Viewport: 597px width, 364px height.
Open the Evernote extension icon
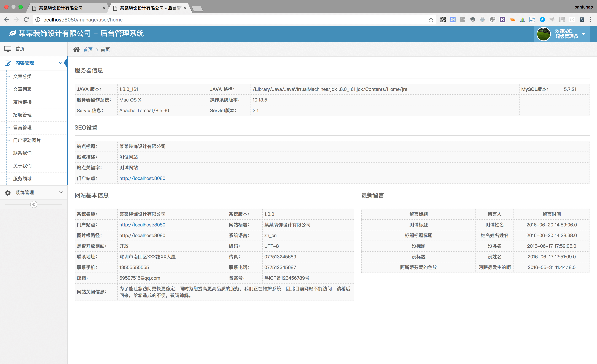click(472, 20)
